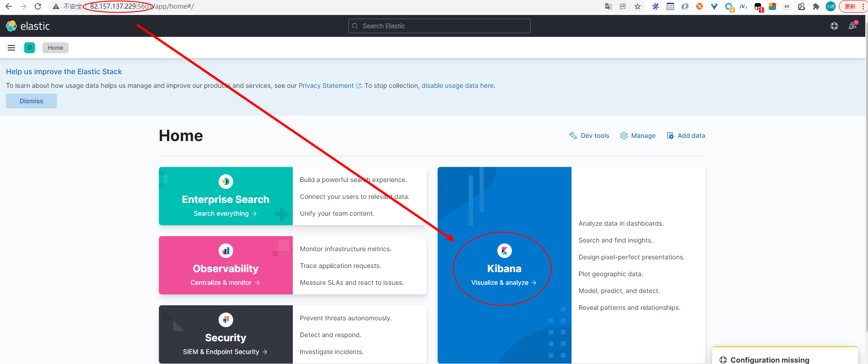Click 'Monitor infrastructure metrics.' text
Screen dimensions: 868x364
tap(346, 249)
